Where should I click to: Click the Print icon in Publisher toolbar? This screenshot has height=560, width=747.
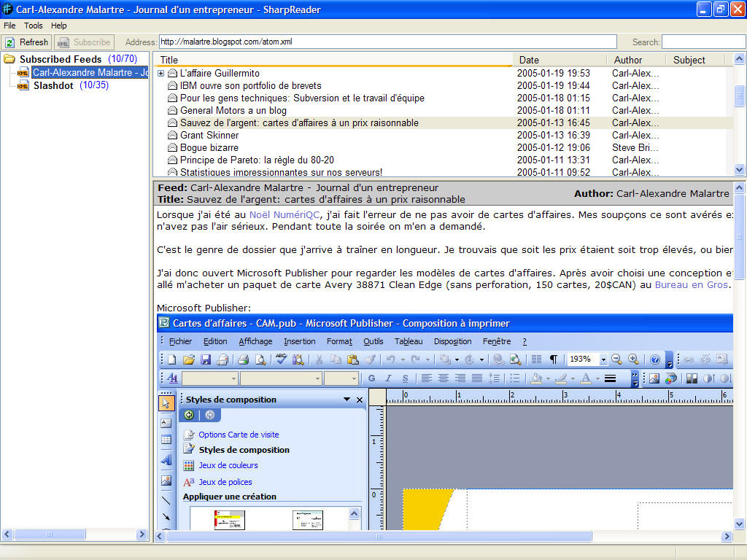point(244,359)
